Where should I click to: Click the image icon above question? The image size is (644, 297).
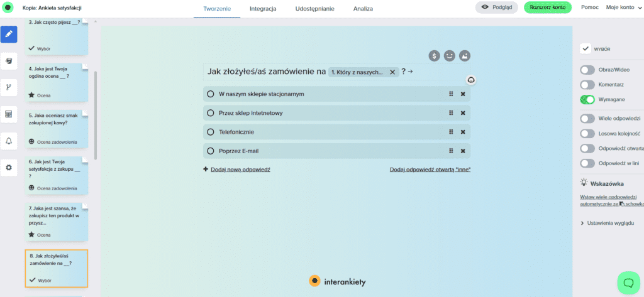click(x=465, y=55)
